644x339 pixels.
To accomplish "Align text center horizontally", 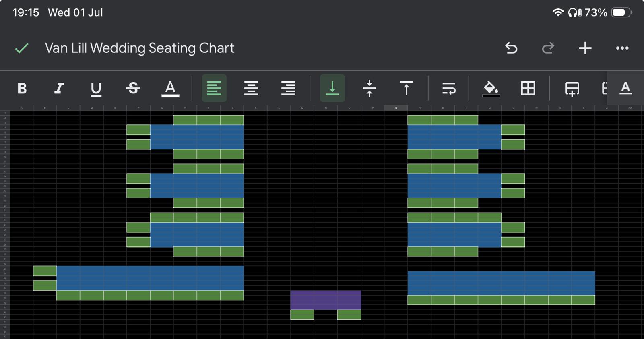I will 251,88.
